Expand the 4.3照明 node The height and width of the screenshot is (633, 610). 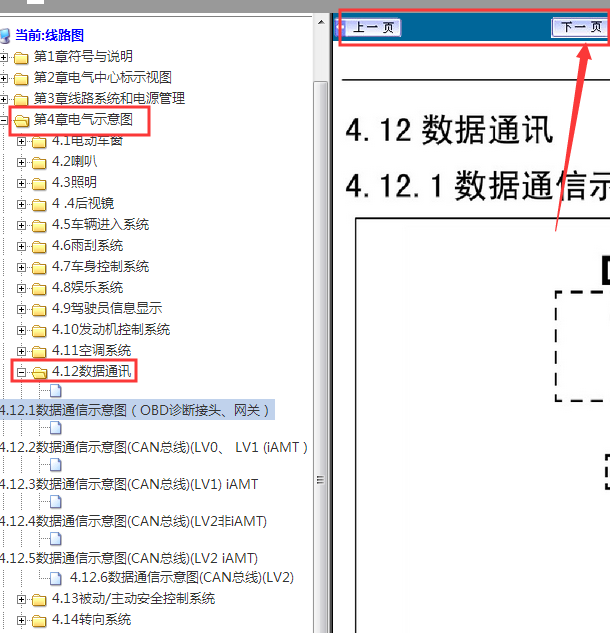(x=21, y=183)
